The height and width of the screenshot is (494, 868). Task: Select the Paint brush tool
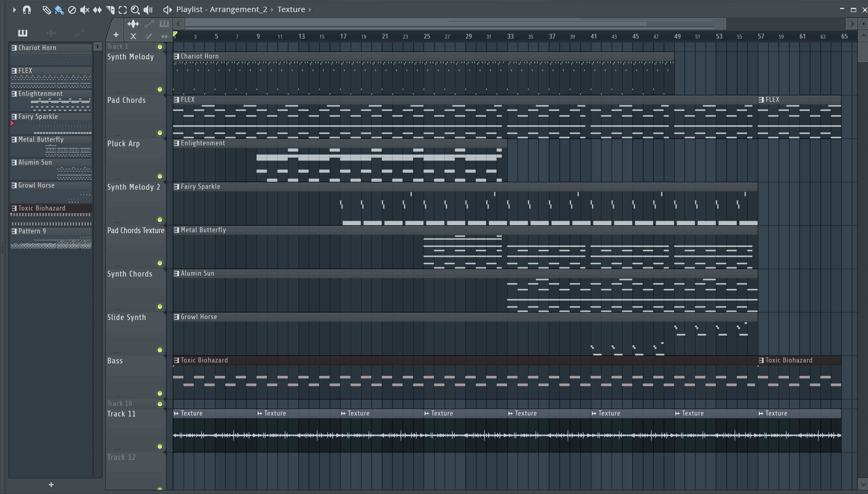[59, 10]
